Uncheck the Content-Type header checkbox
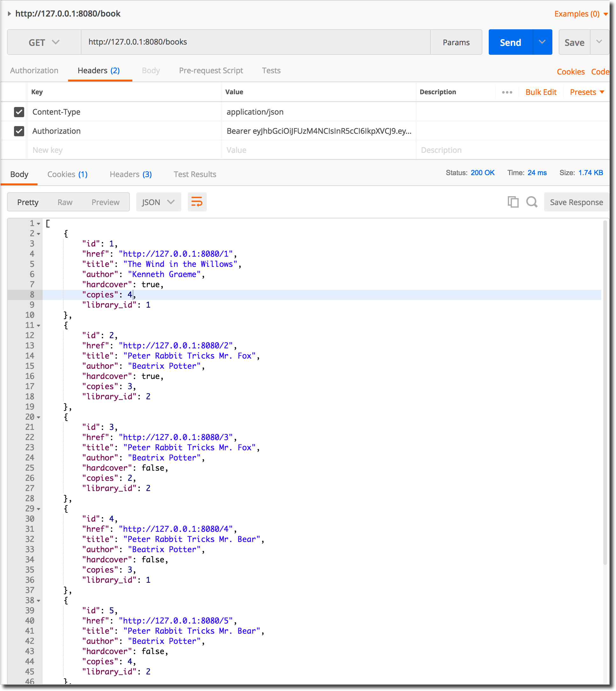 pyautogui.click(x=19, y=112)
